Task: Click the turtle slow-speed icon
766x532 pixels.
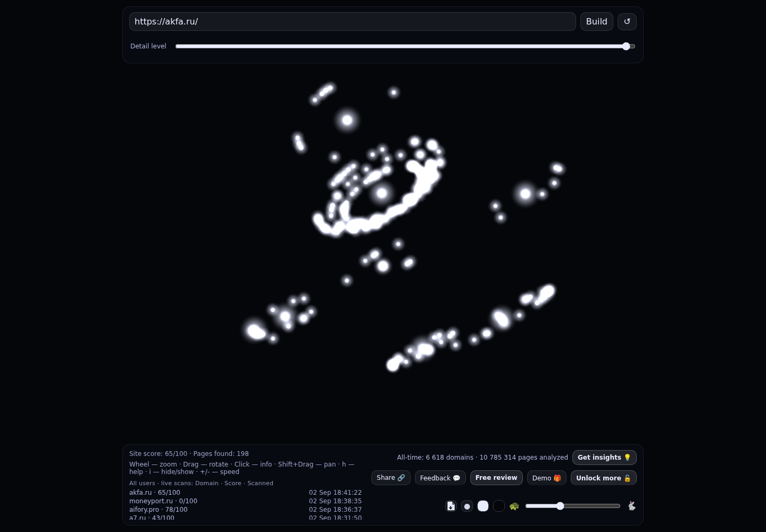Action: click(514, 506)
